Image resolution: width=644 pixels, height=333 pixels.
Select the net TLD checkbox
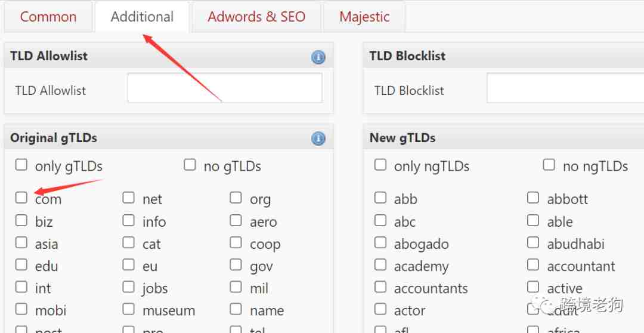point(129,198)
